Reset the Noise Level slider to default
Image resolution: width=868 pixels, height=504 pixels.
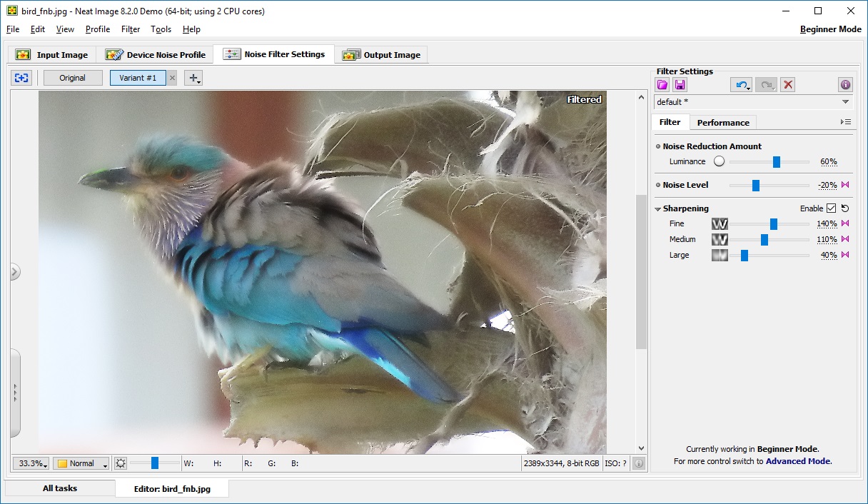pos(845,185)
